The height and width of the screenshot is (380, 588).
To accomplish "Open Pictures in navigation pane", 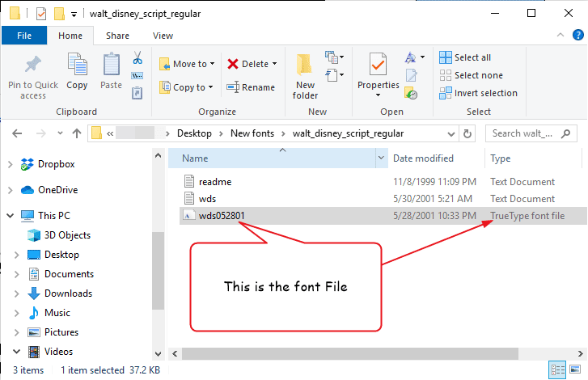I will click(x=53, y=332).
